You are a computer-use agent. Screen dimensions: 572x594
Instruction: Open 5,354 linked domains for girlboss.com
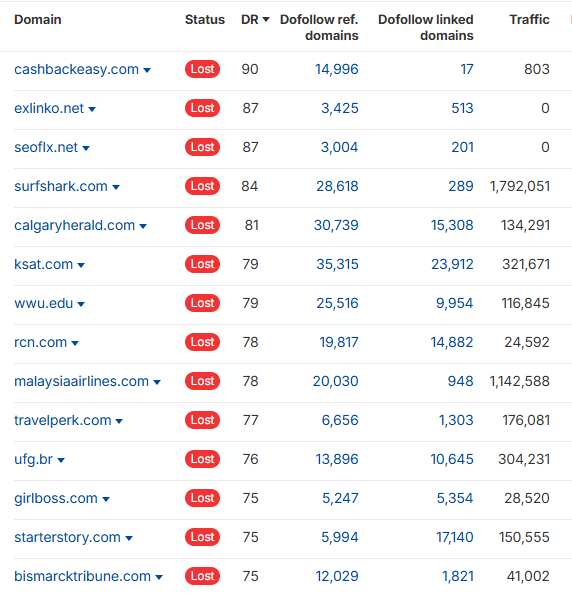tap(455, 499)
